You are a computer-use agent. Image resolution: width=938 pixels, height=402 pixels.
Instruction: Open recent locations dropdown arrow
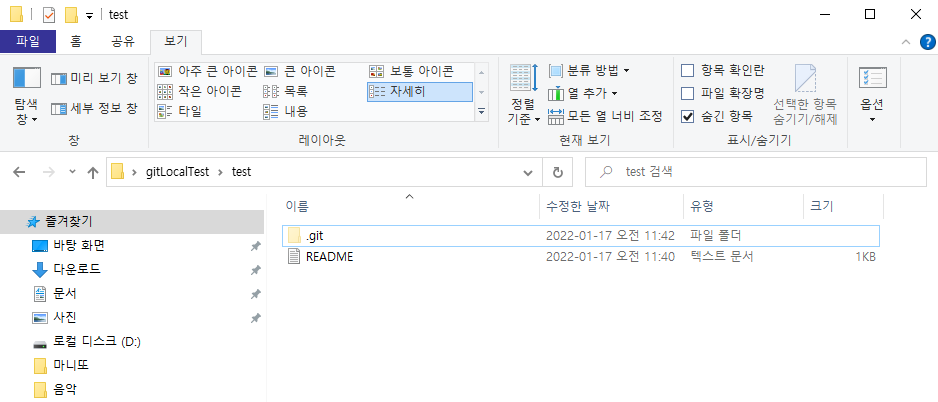72,172
